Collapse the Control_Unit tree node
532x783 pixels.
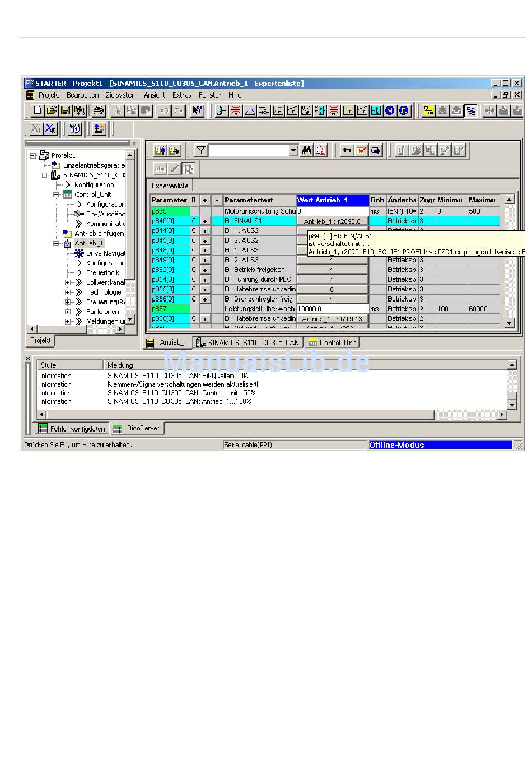(56, 194)
